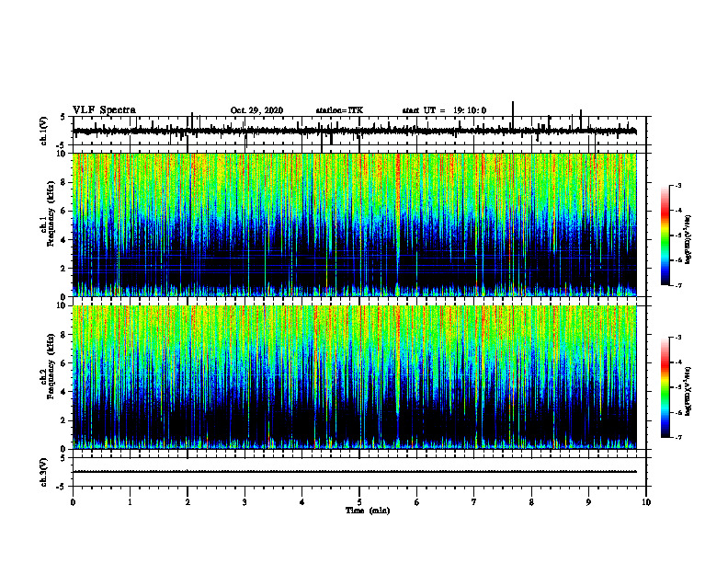
Task: Click the ch.1 spectrogram color scale bar
Action: tap(665, 235)
